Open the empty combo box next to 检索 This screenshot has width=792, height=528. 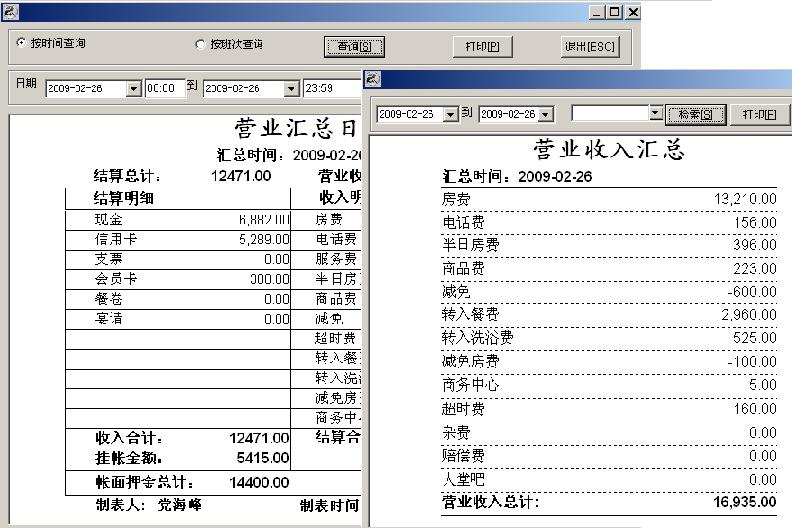coord(655,115)
